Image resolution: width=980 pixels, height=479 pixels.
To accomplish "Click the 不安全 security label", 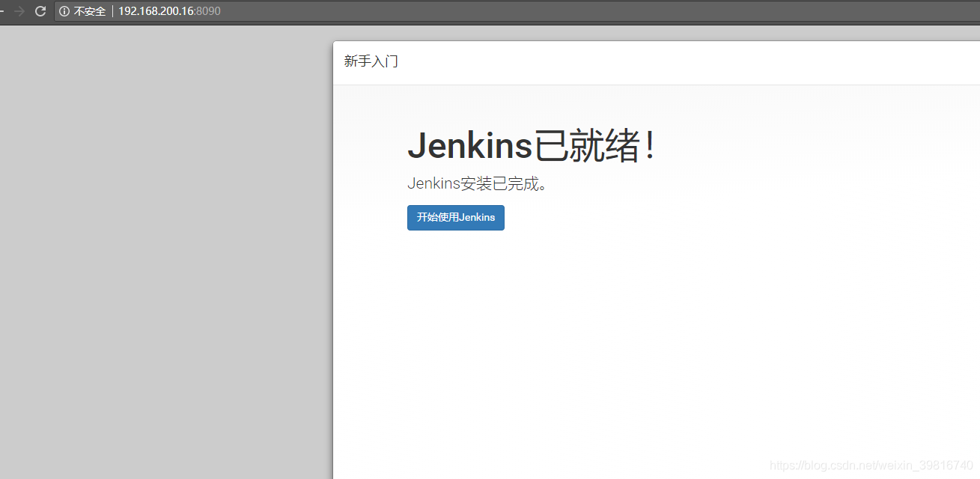I will click(90, 11).
